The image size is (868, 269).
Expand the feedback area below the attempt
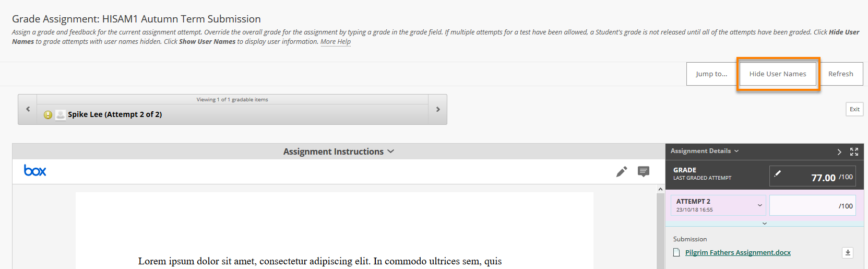click(x=765, y=223)
